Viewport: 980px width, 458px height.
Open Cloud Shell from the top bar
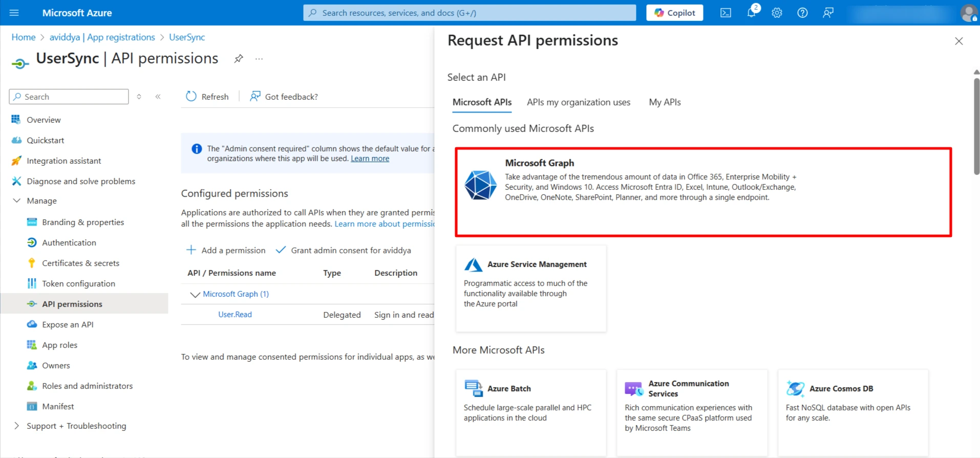click(726, 13)
